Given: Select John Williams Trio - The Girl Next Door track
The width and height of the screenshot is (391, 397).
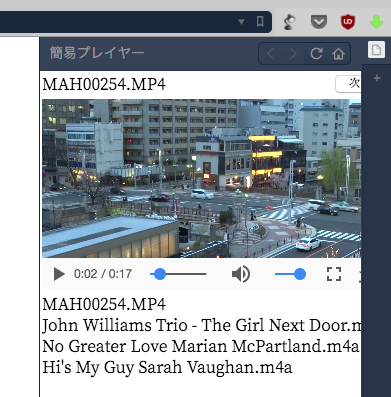Looking at the screenshot, I should pyautogui.click(x=202, y=325).
